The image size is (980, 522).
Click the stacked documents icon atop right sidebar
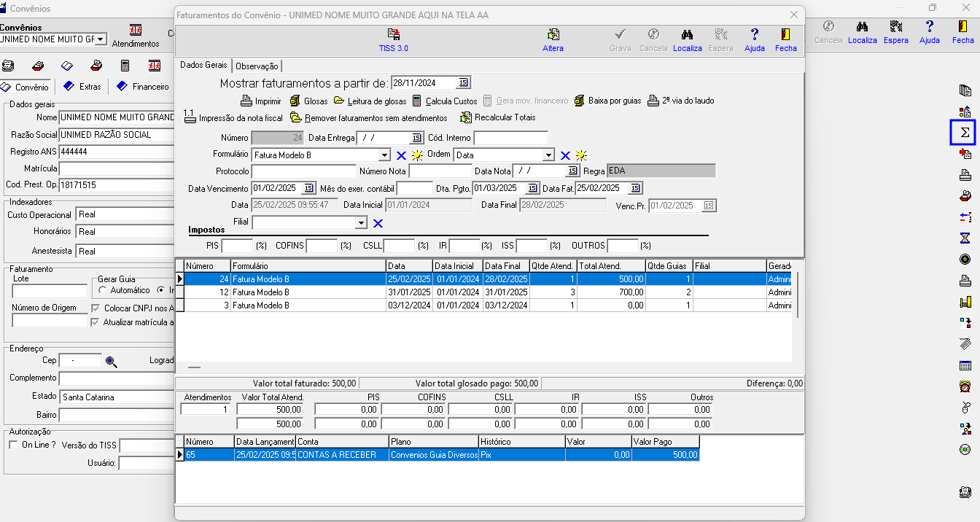point(965,90)
